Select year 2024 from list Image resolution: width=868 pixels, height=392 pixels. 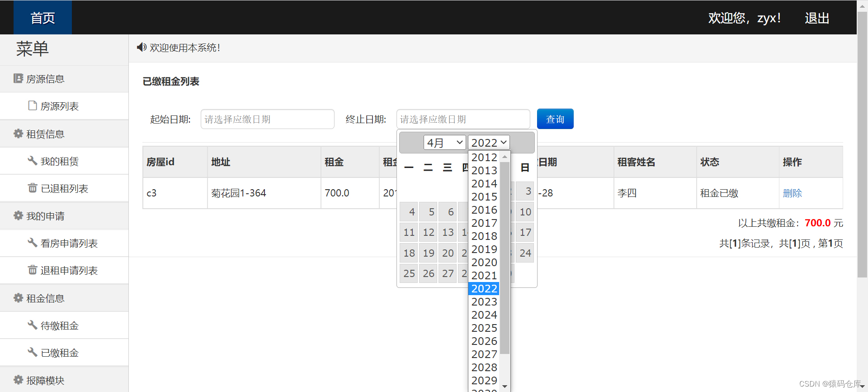click(484, 315)
